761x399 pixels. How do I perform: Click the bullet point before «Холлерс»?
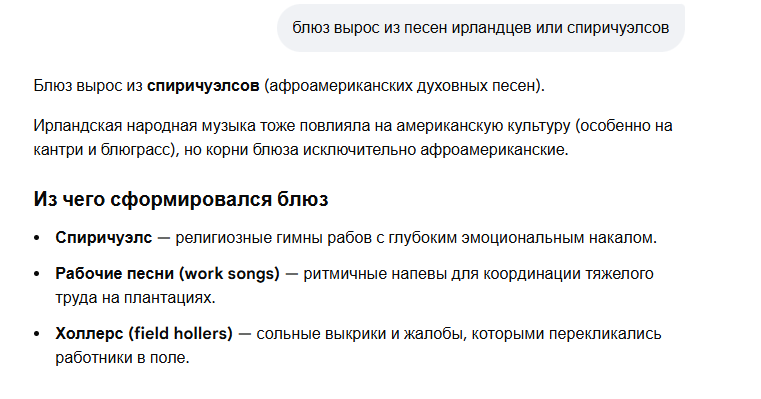click(36, 334)
